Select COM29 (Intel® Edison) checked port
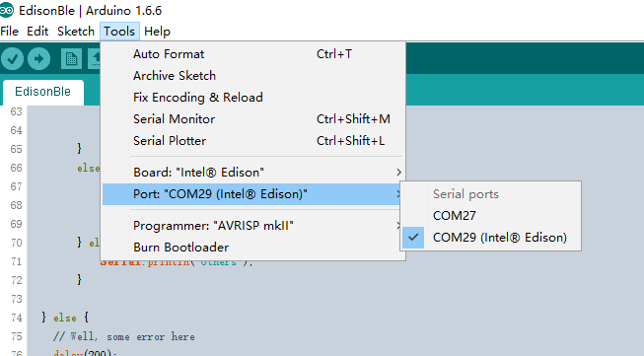 490,238
